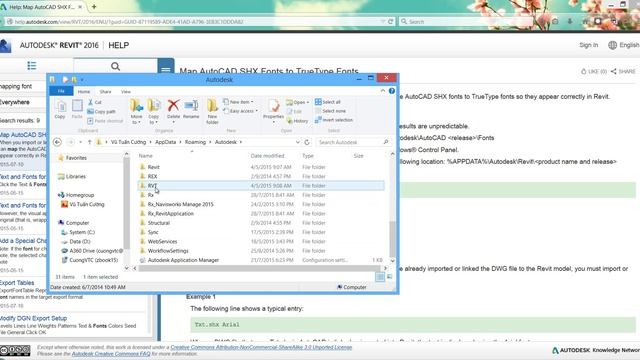Click the file list horizontal scrollbar
The image size is (640, 360).
pos(261,268)
